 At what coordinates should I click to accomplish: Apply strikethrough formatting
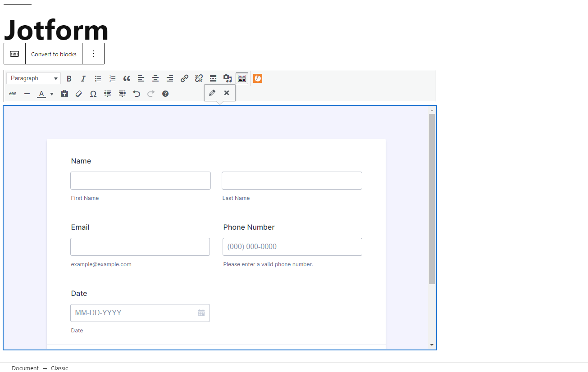(x=13, y=94)
